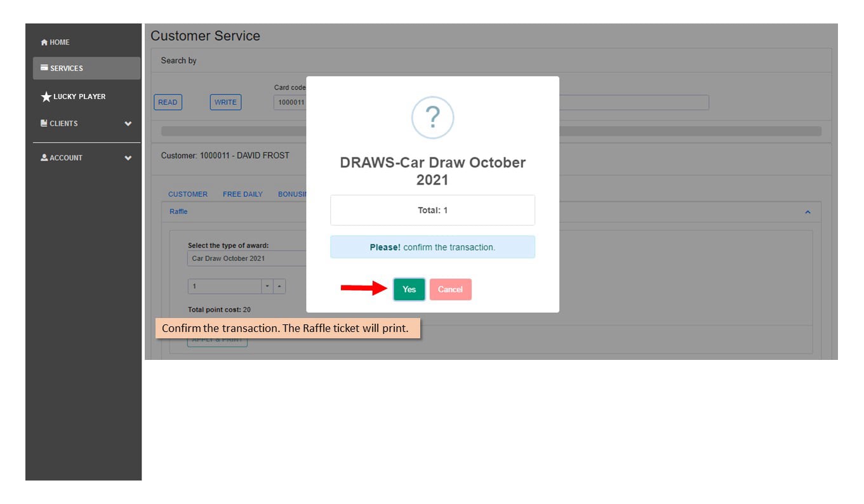Click the Services card icon

point(44,68)
